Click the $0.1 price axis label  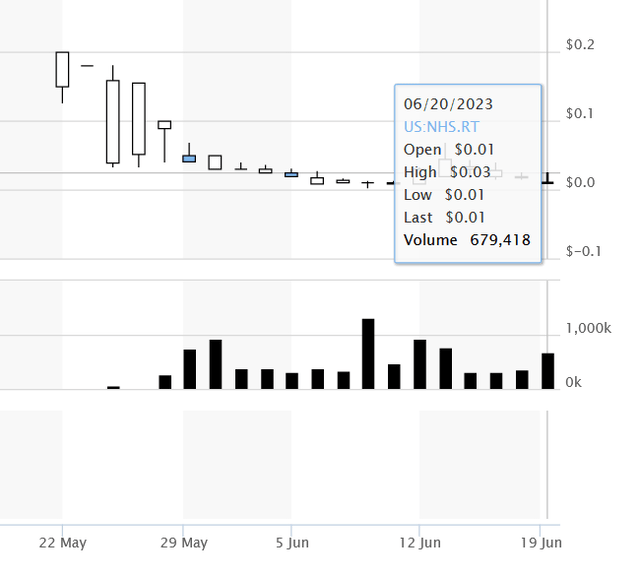click(x=580, y=113)
